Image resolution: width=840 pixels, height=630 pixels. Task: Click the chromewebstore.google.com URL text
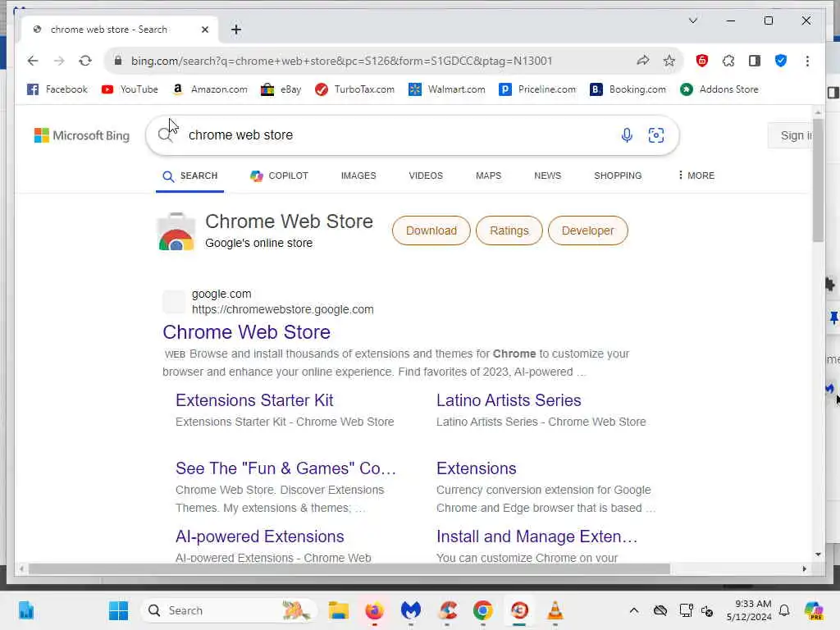[x=283, y=309]
